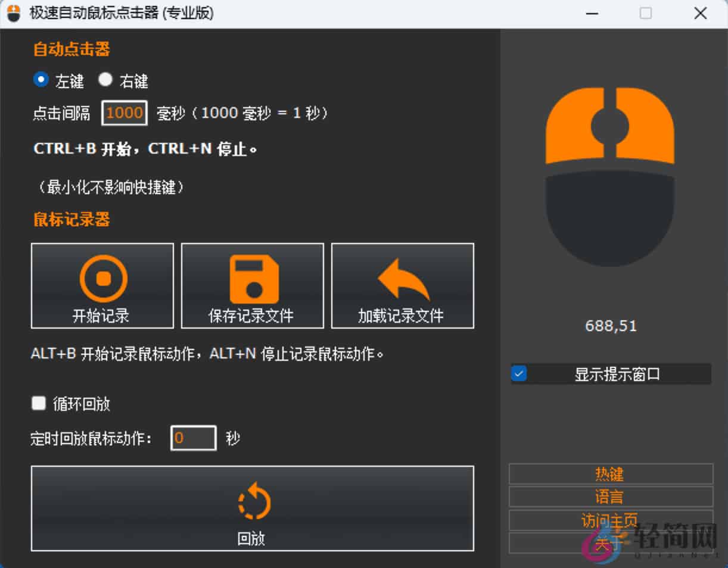Enable the 循环回放 loop playback checkbox

click(38, 403)
